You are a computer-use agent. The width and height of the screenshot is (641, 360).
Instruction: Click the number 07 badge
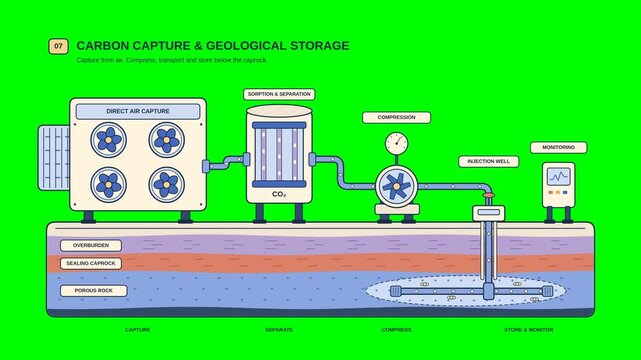click(58, 46)
